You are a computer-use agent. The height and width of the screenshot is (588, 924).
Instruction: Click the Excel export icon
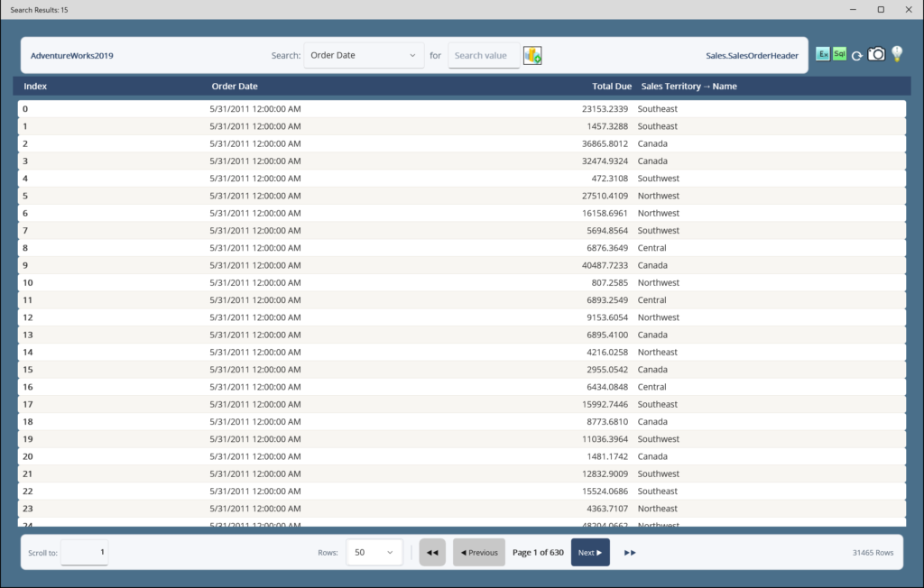click(x=823, y=54)
